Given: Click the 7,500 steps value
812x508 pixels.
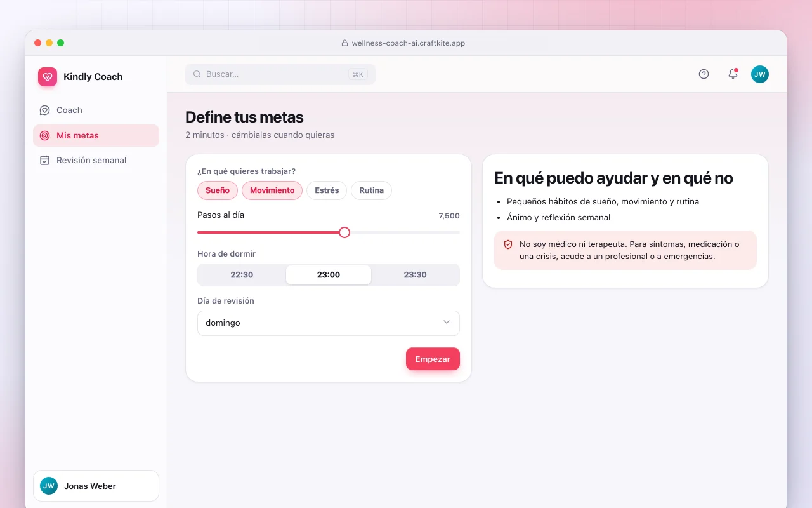Looking at the screenshot, I should [449, 216].
